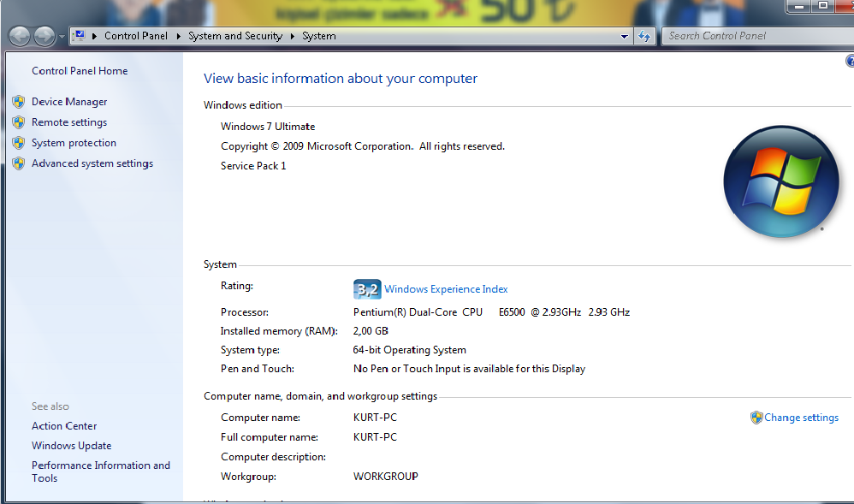This screenshot has width=854, height=504.
Task: Click the refresh button beside the address bar
Action: click(x=645, y=37)
